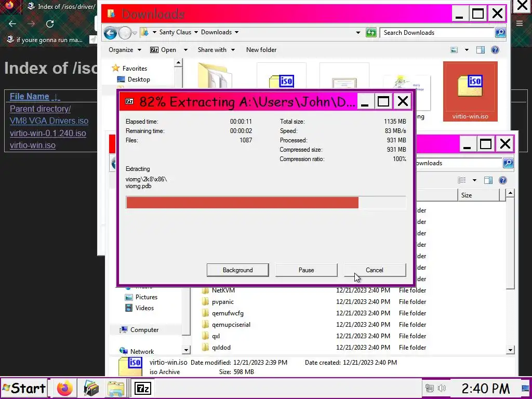The image size is (532, 399).
Task: Click the second window's help icon
Action: click(503, 180)
